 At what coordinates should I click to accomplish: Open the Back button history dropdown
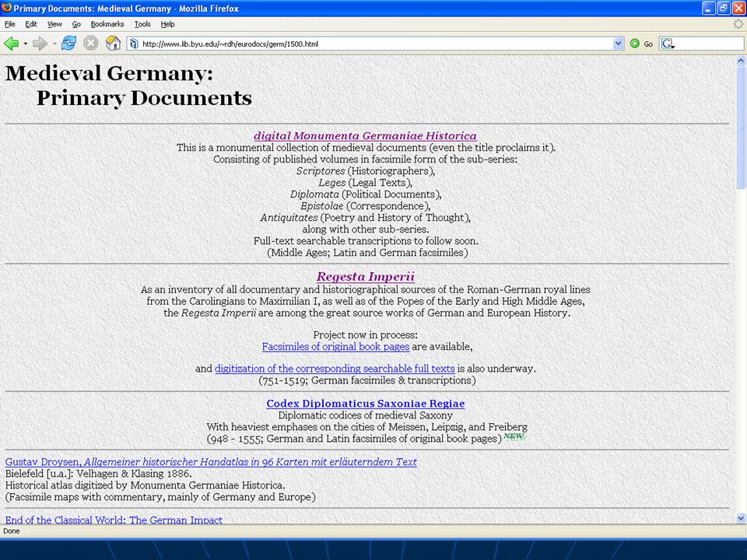25,44
